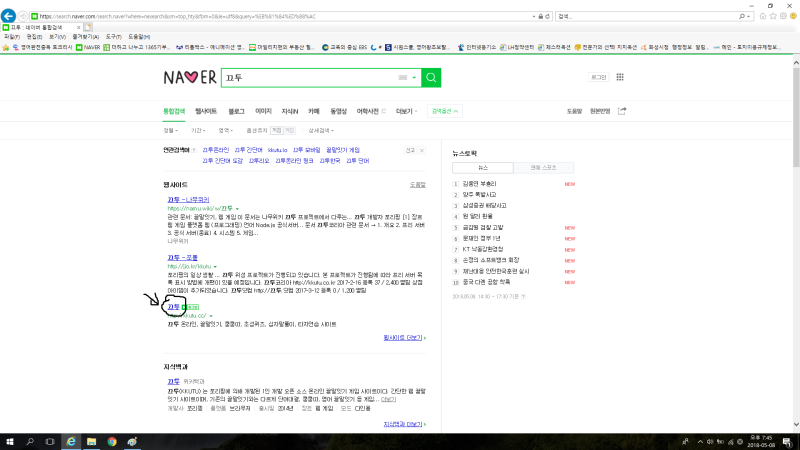Viewport: 800px width, 450px height.
Task: Click magnifier icon in browser search box
Action: pyautogui.click(x=742, y=16)
